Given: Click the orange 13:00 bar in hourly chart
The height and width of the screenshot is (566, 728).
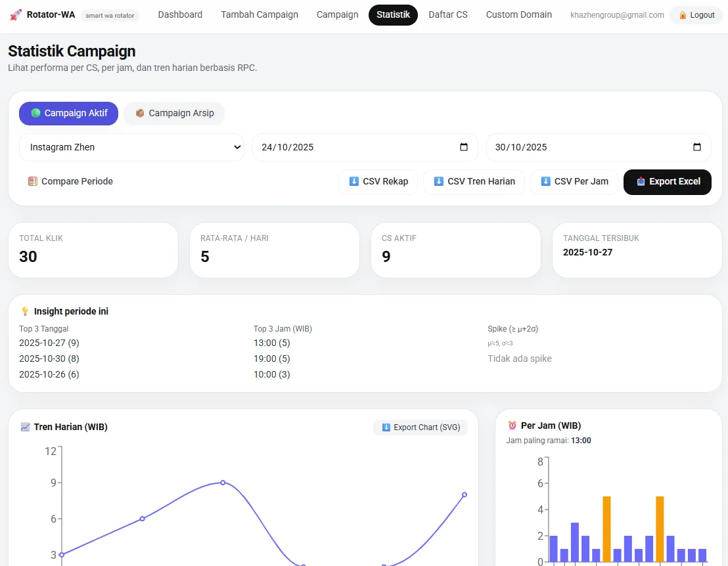Looking at the screenshot, I should click(x=606, y=529).
